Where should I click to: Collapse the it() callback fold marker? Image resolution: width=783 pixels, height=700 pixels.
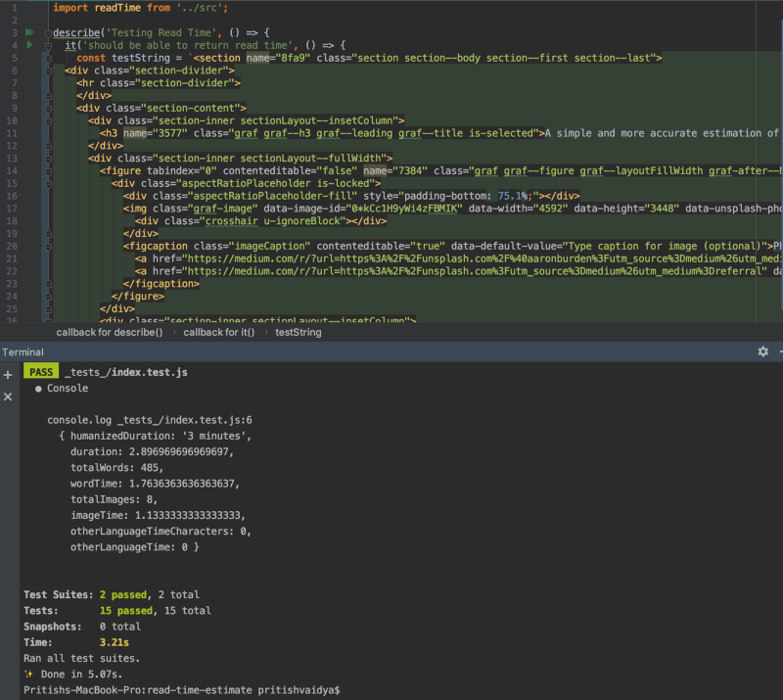coord(48,46)
